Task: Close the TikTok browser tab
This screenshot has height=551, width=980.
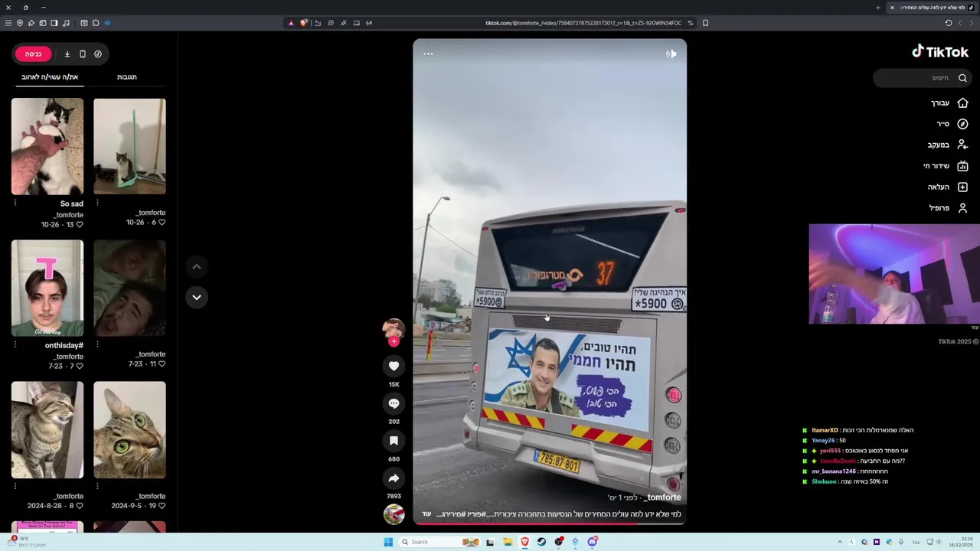Action: (892, 8)
